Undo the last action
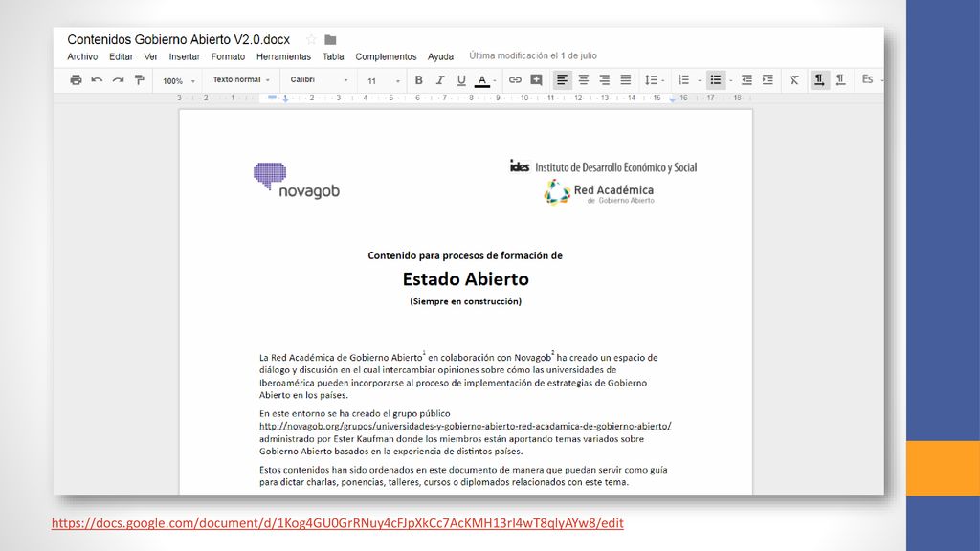The width and height of the screenshot is (980, 551). coord(97,80)
